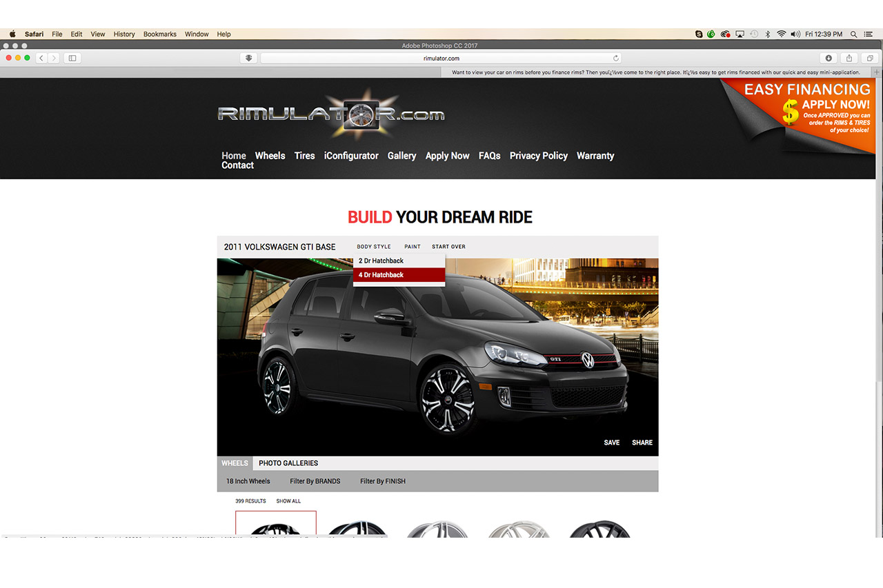The image size is (883, 588).
Task: Open the Apply Now nav link
Action: coord(447,156)
